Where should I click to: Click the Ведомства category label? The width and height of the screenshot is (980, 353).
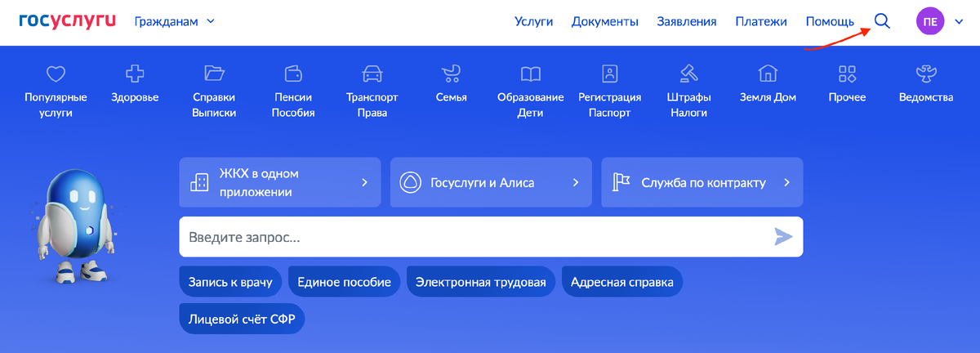pos(926,97)
